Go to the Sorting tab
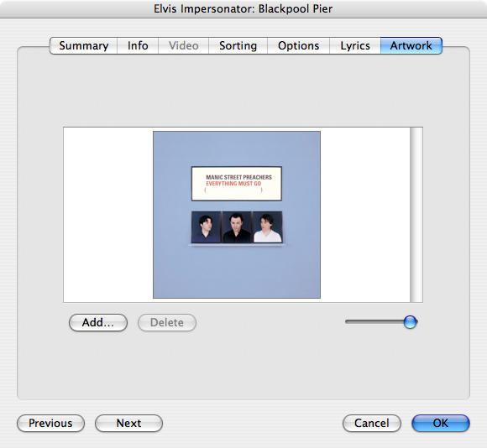The image size is (487, 448). [x=238, y=45]
